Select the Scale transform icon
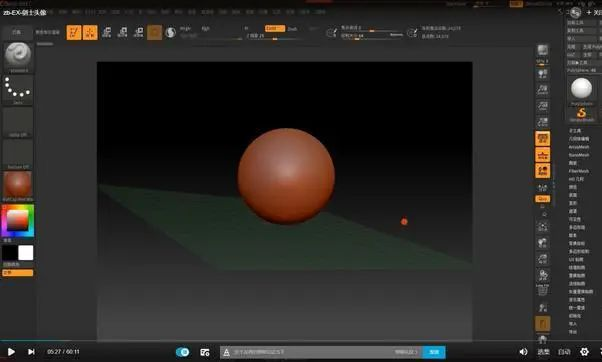 pyautogui.click(x=123, y=33)
